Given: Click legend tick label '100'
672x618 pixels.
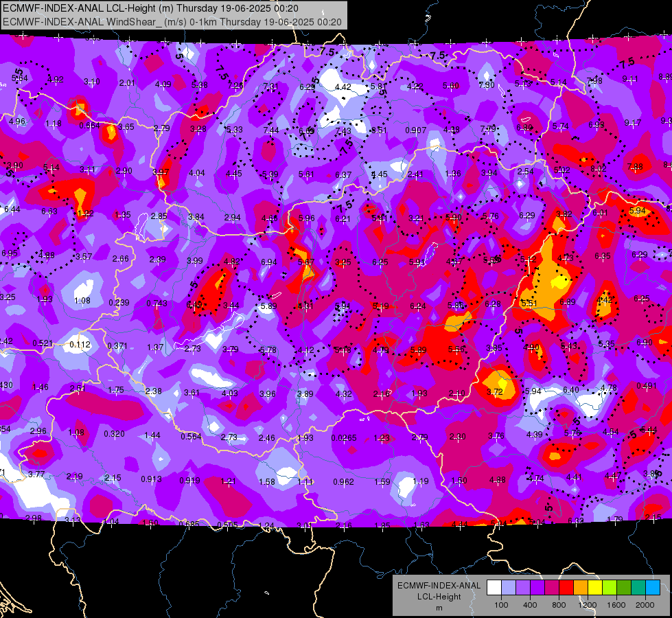Looking at the screenshot, I should 501,605.
